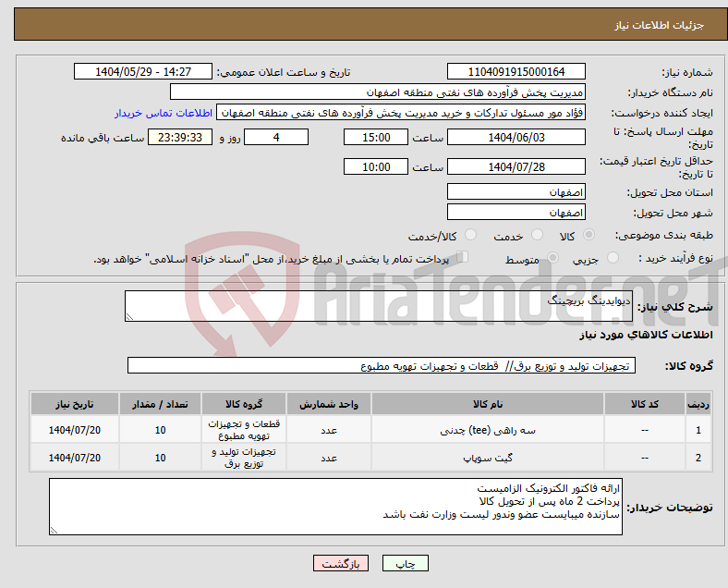Image resolution: width=728 pixels, height=588 pixels.
Task: Click the group cell تجهیزات تولید و توزیع برق
Action: 244,458
